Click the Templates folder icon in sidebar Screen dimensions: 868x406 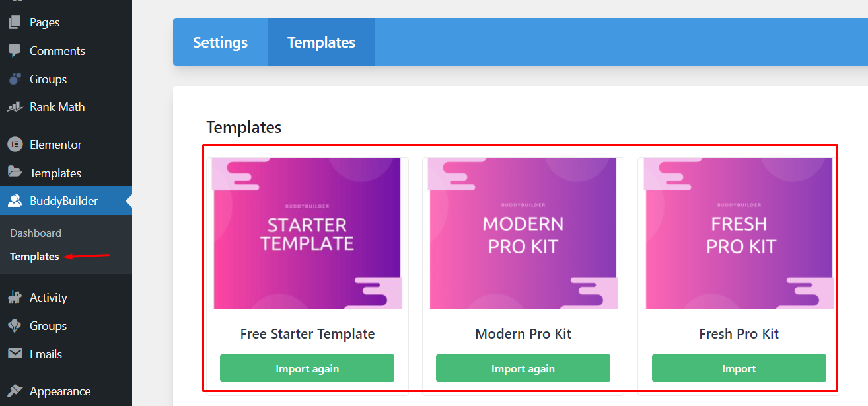pyautogui.click(x=15, y=173)
